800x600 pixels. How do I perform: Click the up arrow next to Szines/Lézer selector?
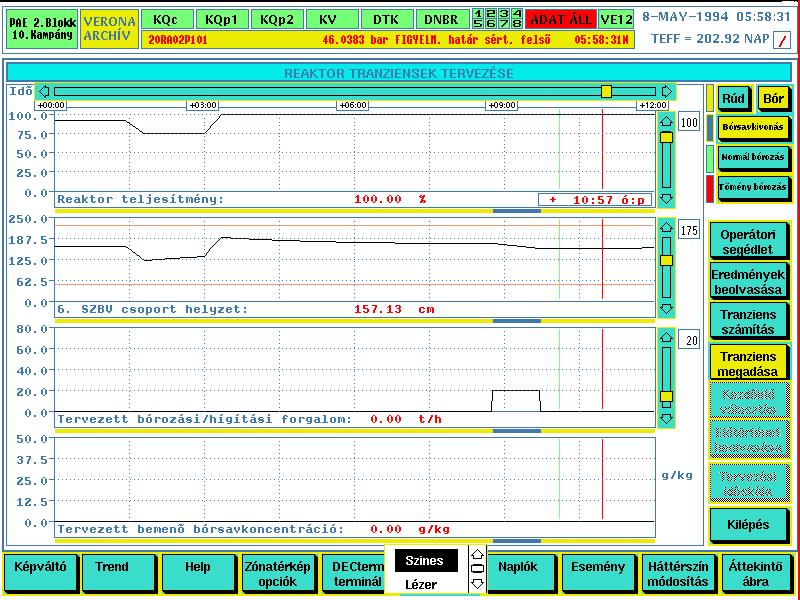click(477, 554)
